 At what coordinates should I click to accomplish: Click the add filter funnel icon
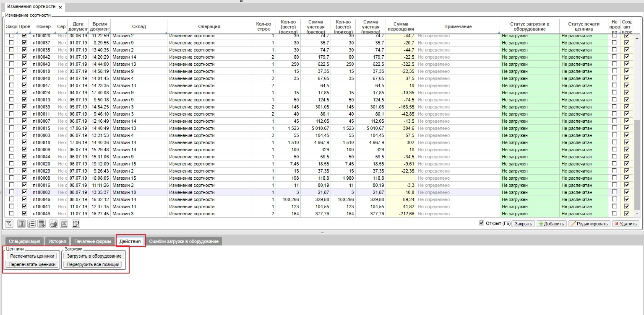9,224
